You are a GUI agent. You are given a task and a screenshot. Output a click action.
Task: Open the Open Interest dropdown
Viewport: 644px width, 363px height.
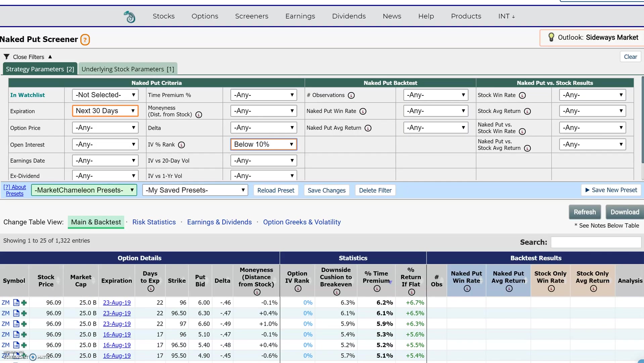[x=105, y=145]
